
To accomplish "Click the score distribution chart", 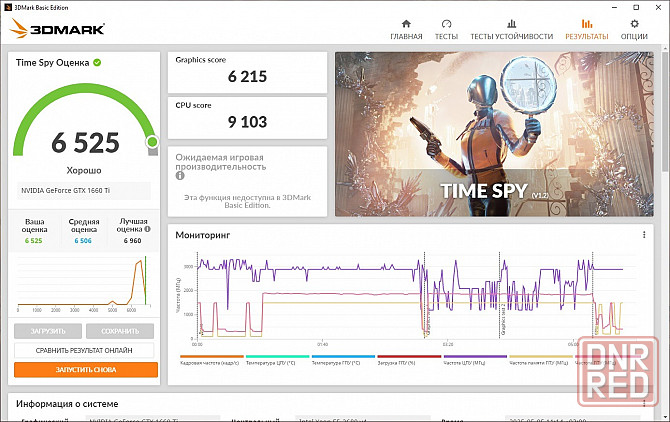I will point(84,284).
